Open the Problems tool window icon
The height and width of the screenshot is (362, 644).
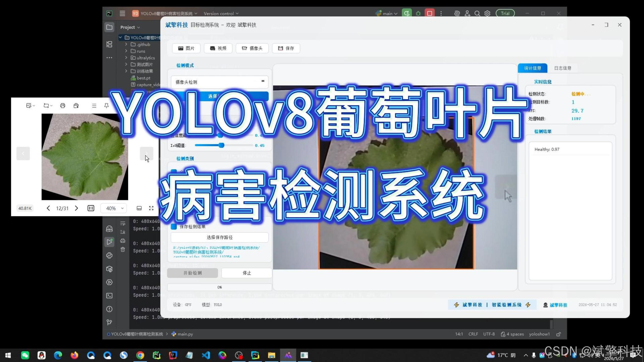[109, 309]
